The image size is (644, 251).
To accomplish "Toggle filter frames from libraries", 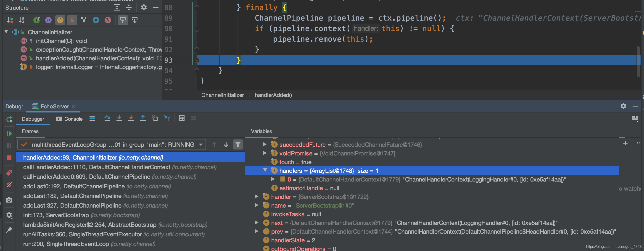I will click(238, 145).
